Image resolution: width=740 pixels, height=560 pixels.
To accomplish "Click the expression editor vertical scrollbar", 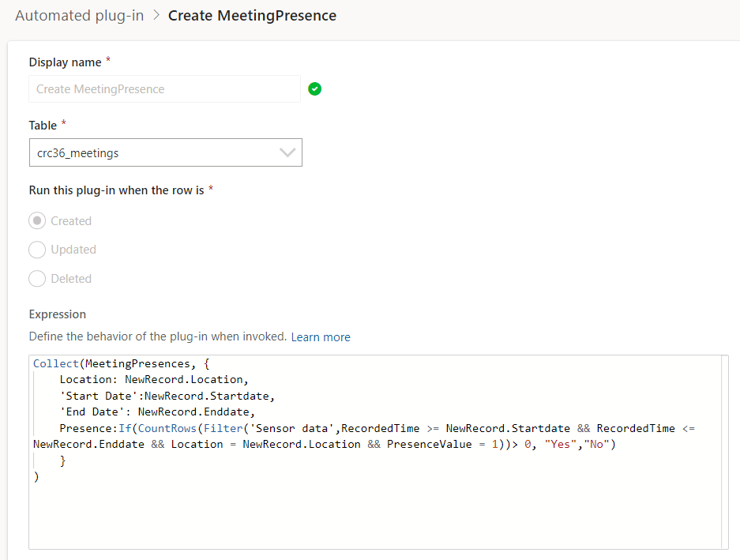I will pyautogui.click(x=725, y=452).
